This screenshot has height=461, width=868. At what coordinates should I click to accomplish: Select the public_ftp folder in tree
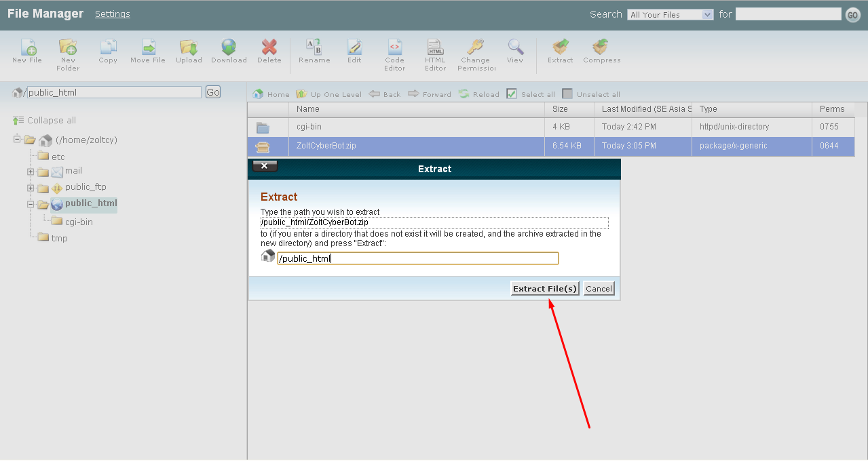point(86,186)
